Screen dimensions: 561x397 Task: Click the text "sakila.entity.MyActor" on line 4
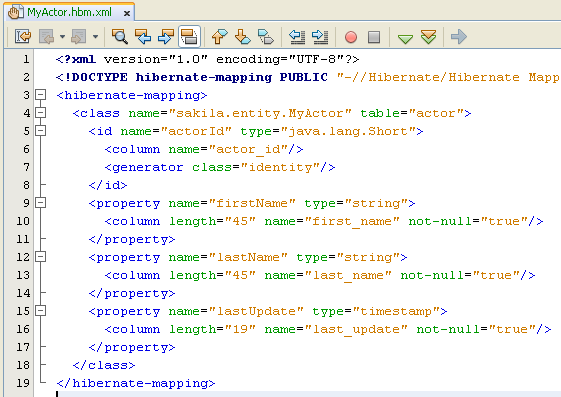[260, 113]
